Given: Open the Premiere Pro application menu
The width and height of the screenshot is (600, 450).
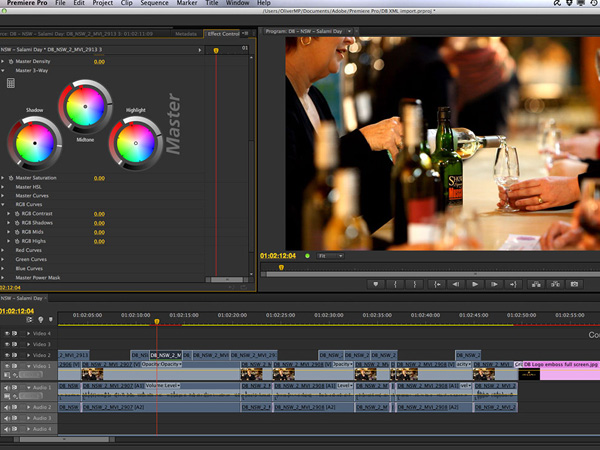Looking at the screenshot, I should coord(27,3).
